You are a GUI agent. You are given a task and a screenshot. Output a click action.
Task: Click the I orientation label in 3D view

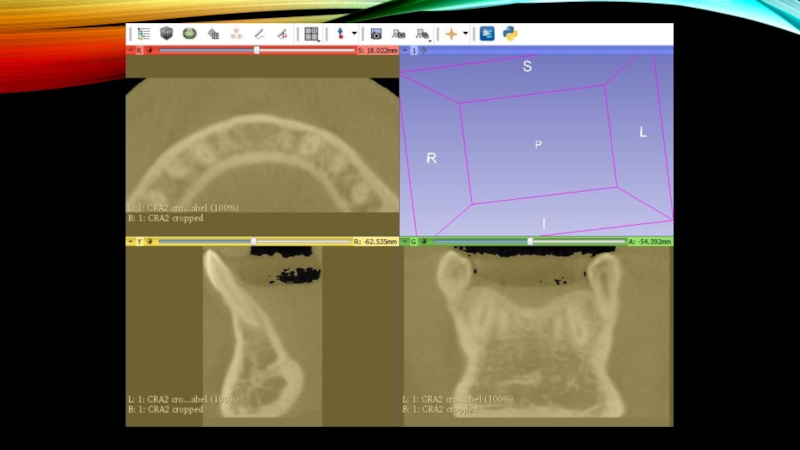tap(544, 224)
